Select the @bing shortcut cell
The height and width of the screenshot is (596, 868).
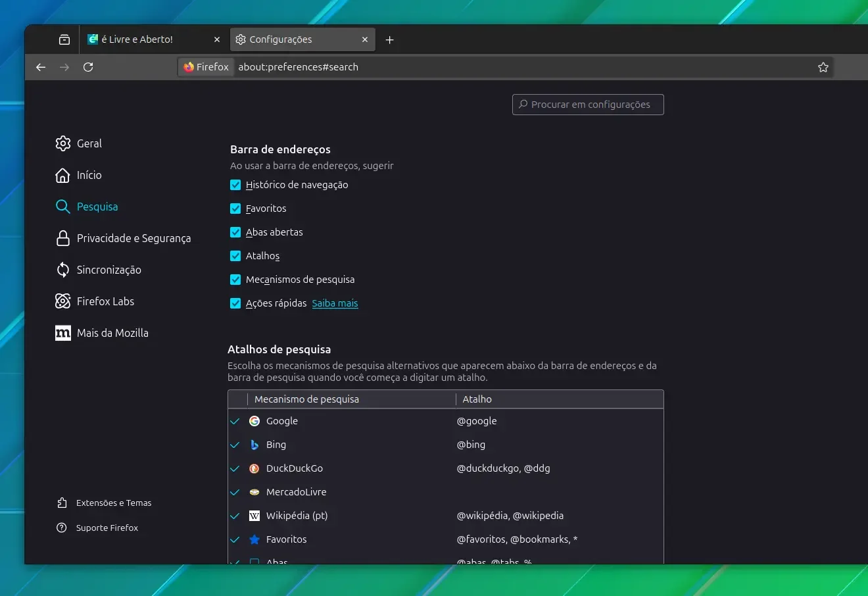471,445
